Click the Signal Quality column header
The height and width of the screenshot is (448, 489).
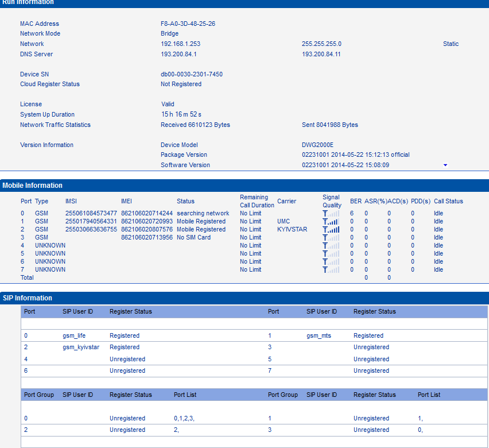(332, 201)
